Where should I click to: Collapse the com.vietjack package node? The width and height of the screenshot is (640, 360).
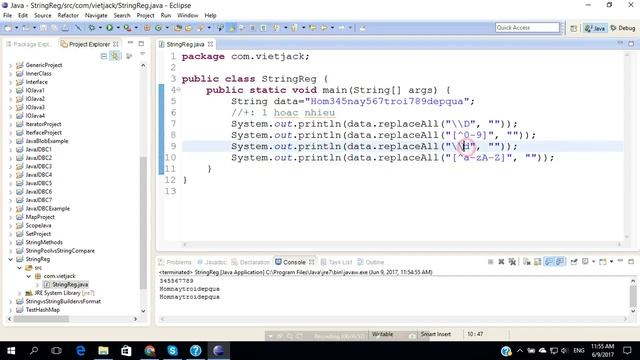29,276
